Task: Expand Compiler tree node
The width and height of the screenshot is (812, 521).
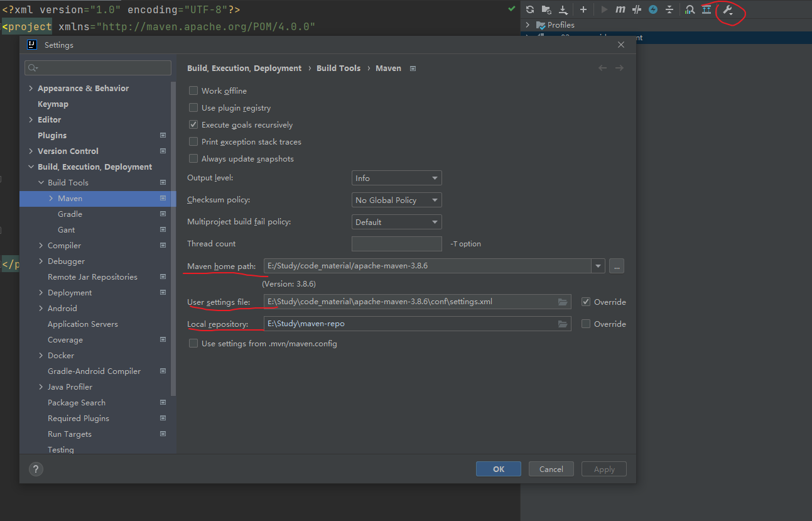Action: point(41,246)
